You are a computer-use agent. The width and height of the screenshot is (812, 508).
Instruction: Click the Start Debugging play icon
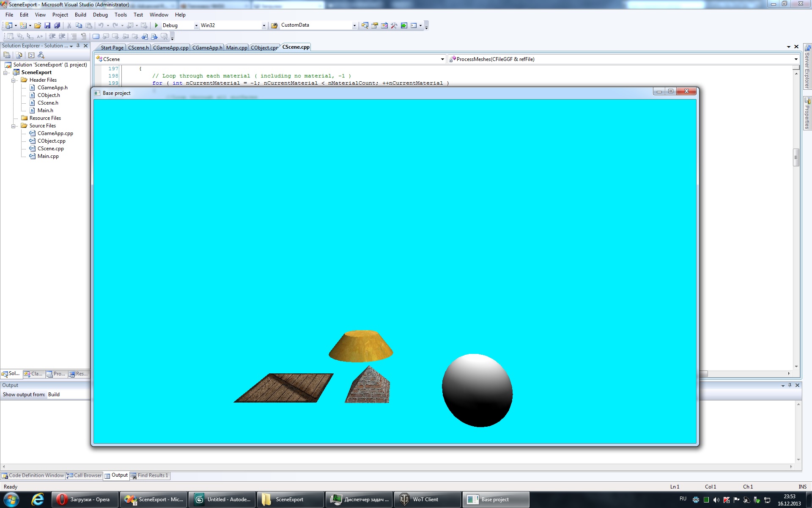coord(156,25)
